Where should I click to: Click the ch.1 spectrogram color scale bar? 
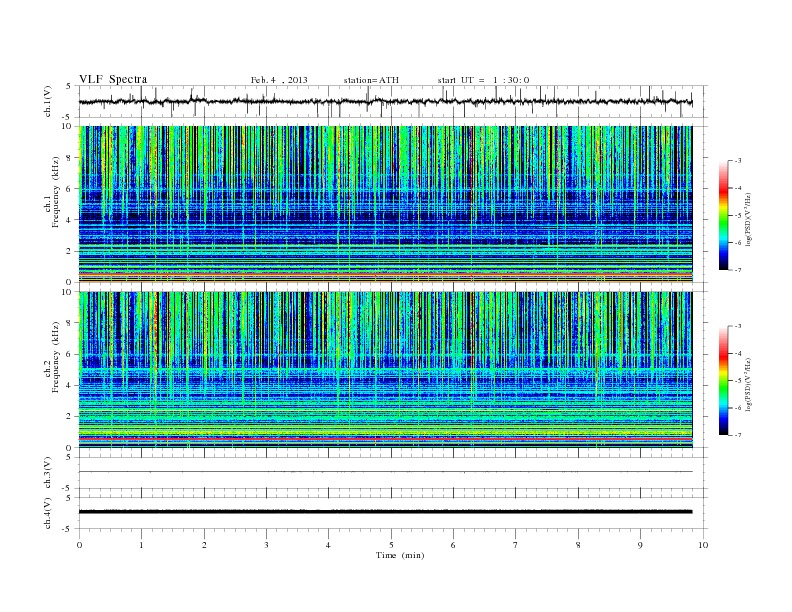(723, 216)
